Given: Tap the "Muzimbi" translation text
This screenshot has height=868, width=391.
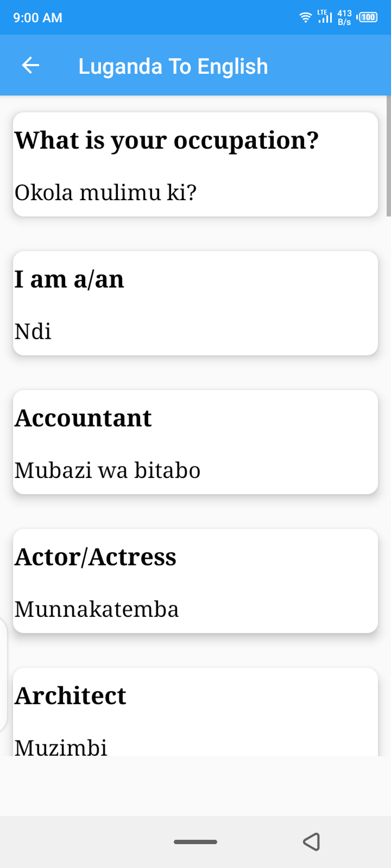Looking at the screenshot, I should tap(61, 747).
